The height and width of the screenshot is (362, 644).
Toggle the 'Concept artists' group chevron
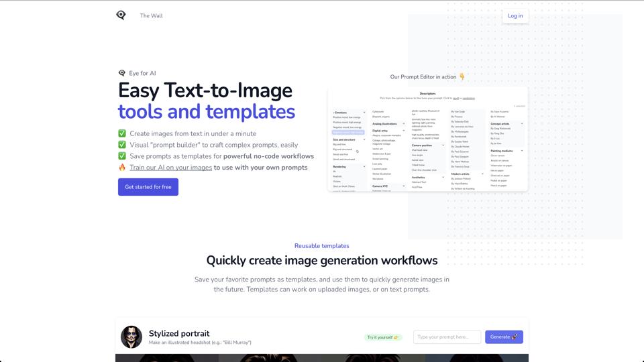click(x=522, y=123)
